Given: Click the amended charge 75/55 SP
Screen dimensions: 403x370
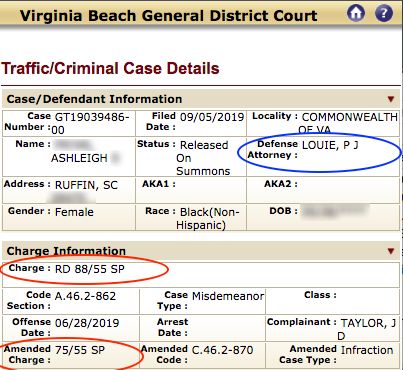Looking at the screenshot, I should [x=80, y=350].
